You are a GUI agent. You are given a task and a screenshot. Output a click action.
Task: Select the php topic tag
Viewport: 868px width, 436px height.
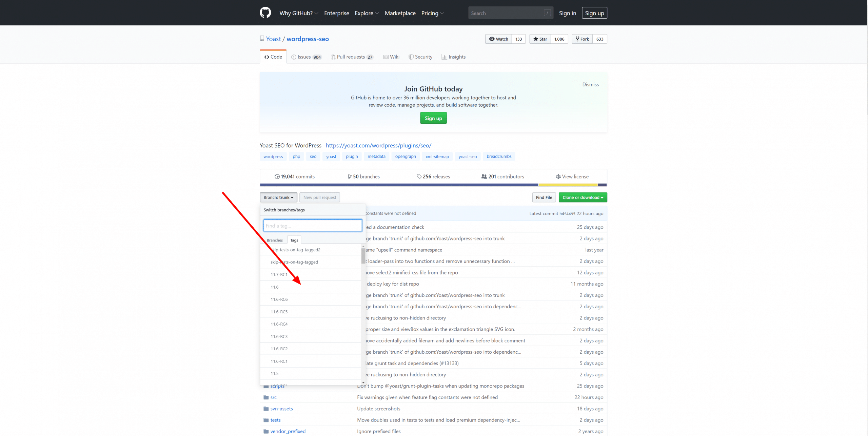click(296, 157)
